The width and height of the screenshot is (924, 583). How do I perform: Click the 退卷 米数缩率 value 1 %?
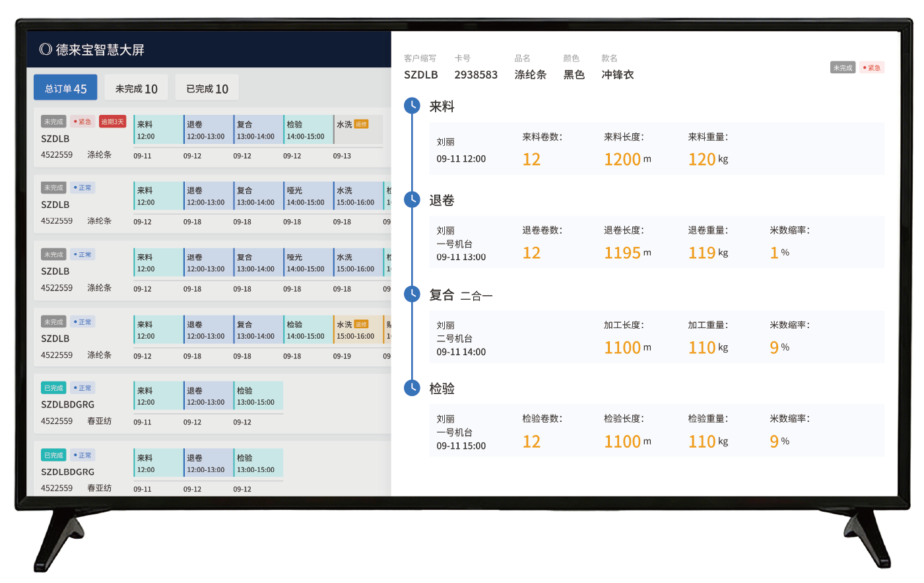[x=779, y=253]
